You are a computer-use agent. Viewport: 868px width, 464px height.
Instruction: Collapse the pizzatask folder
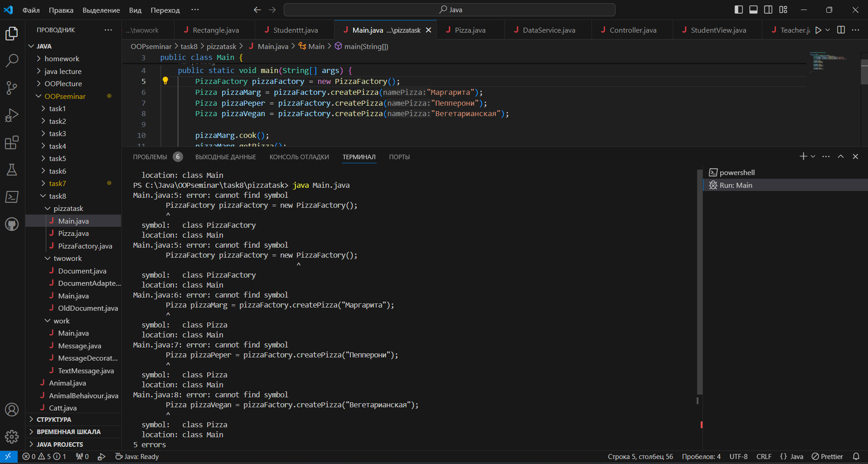68,208
